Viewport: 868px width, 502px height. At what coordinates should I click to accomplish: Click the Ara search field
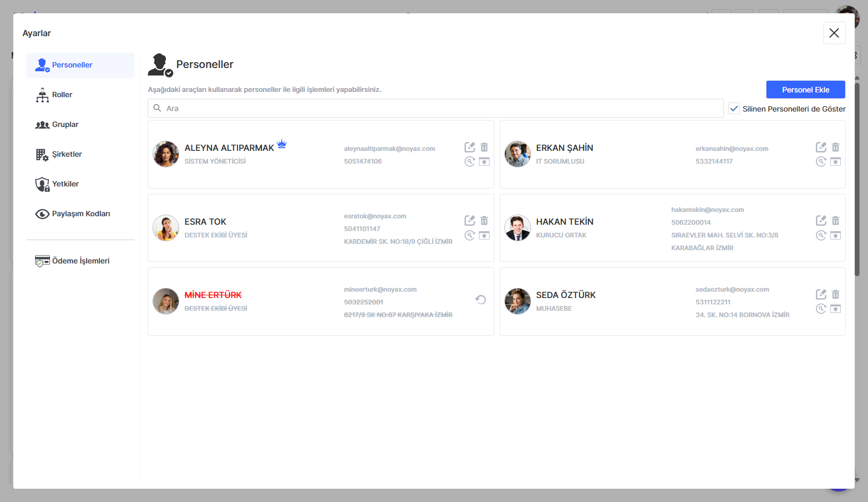436,108
